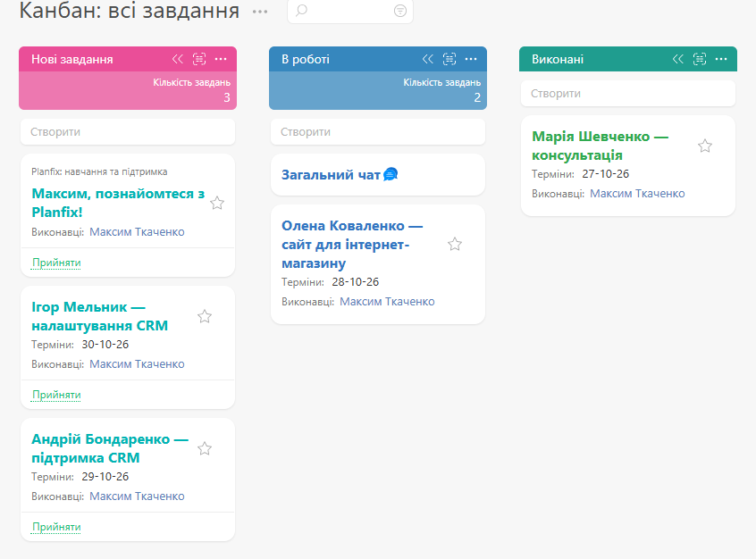Screen dimensions: 756x559
Task: Open the Ігор Мельник — налаштування CRM task
Action: (100, 316)
